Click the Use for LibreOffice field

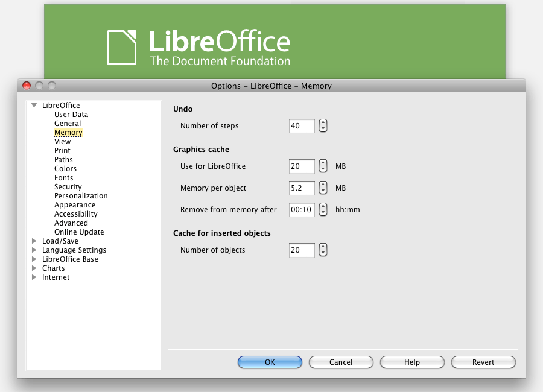tap(302, 166)
